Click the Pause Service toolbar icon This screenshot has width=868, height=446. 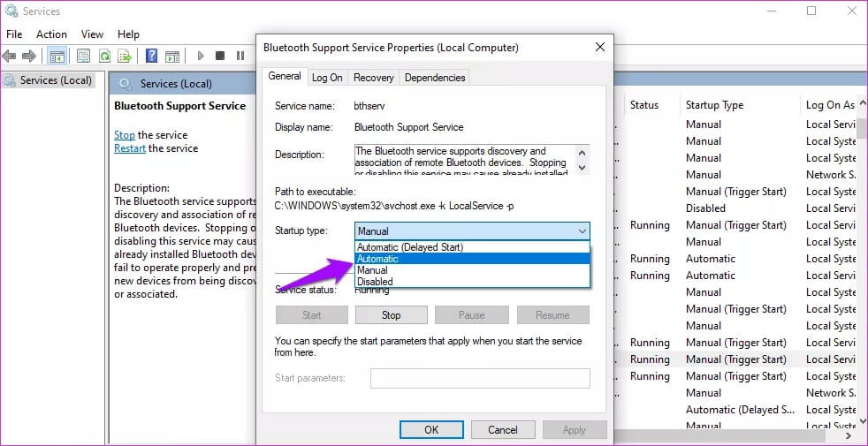(x=240, y=56)
